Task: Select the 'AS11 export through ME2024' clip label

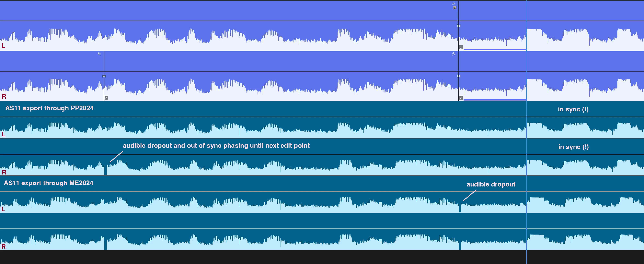Action: [48, 183]
